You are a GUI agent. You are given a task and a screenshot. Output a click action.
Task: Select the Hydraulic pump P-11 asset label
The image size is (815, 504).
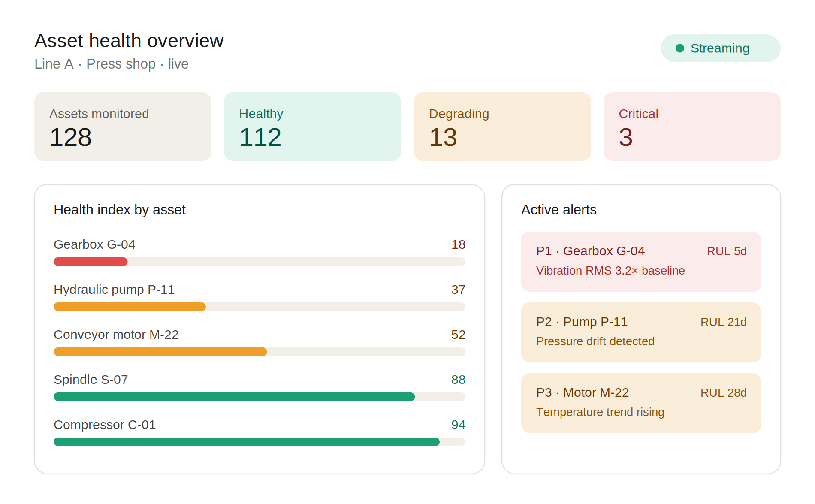114,290
